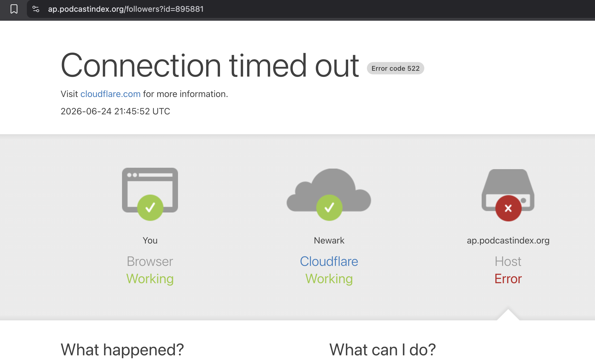Viewport: 595px width, 364px height.
Task: Click the browser window status icon
Action: click(150, 190)
